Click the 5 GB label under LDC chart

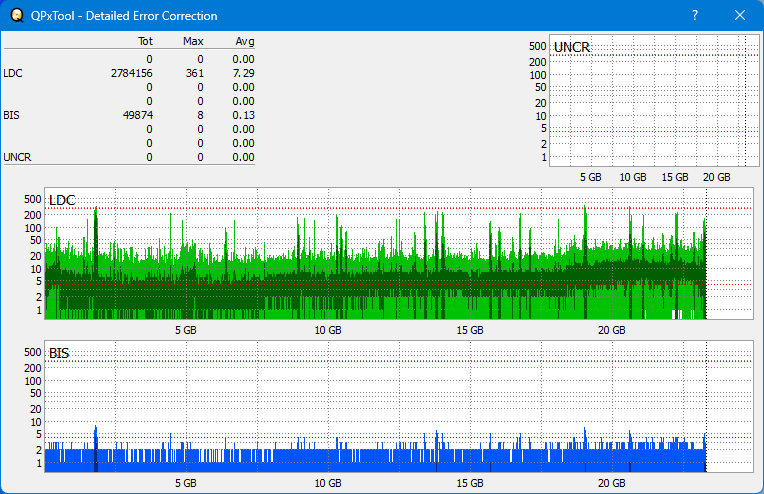[x=186, y=330]
